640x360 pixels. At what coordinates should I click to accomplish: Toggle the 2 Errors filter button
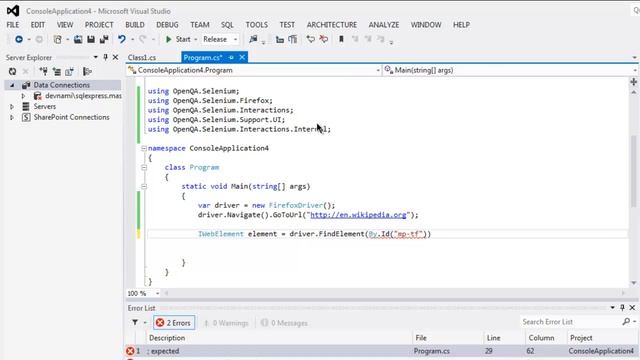pos(174,322)
